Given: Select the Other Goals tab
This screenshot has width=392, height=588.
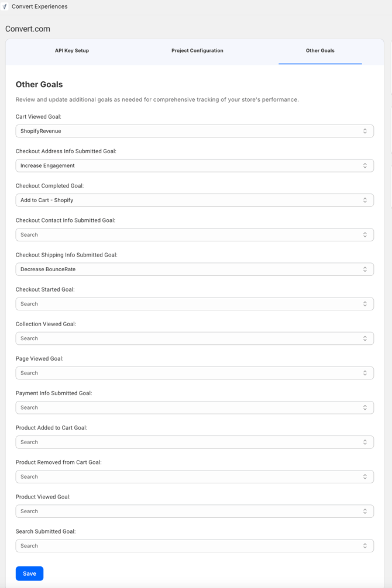Looking at the screenshot, I should [x=320, y=51].
